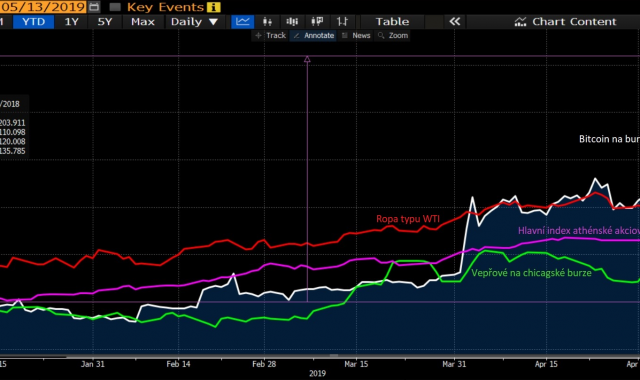The height and width of the screenshot is (380, 640).
Task: Click 'Hlavní index athénské' series label
Action: pyautogui.click(x=579, y=231)
